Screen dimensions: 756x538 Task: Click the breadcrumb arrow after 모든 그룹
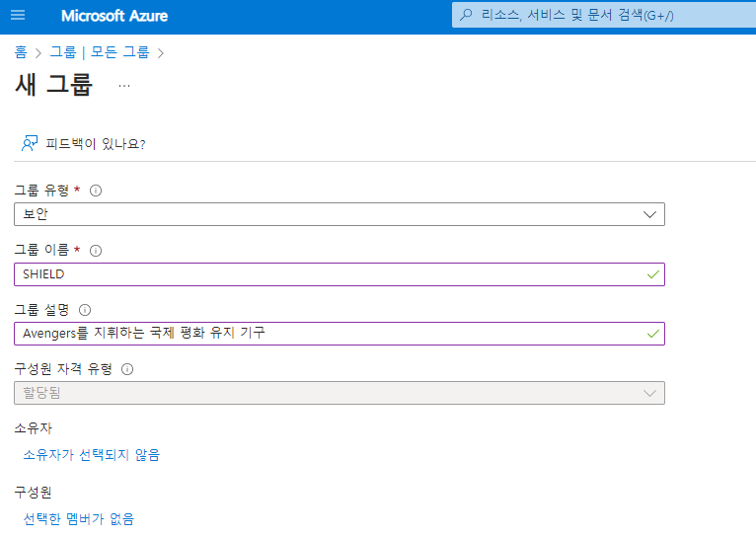161,53
